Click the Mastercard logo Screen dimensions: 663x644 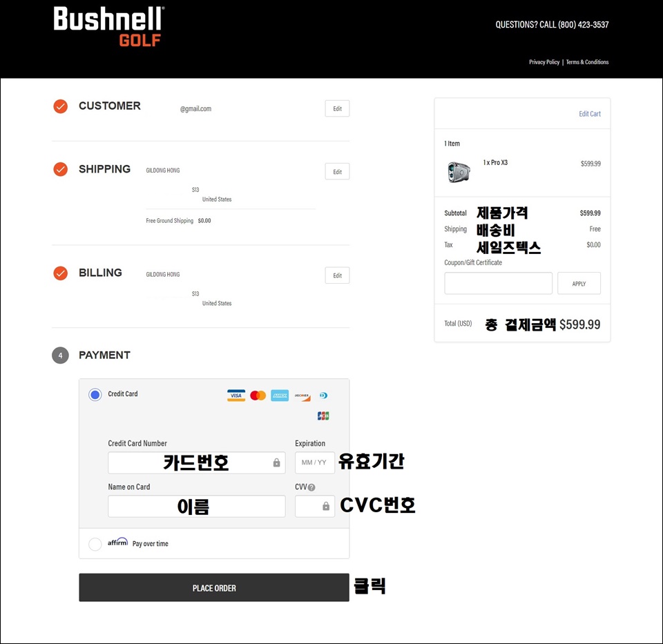coord(258,396)
